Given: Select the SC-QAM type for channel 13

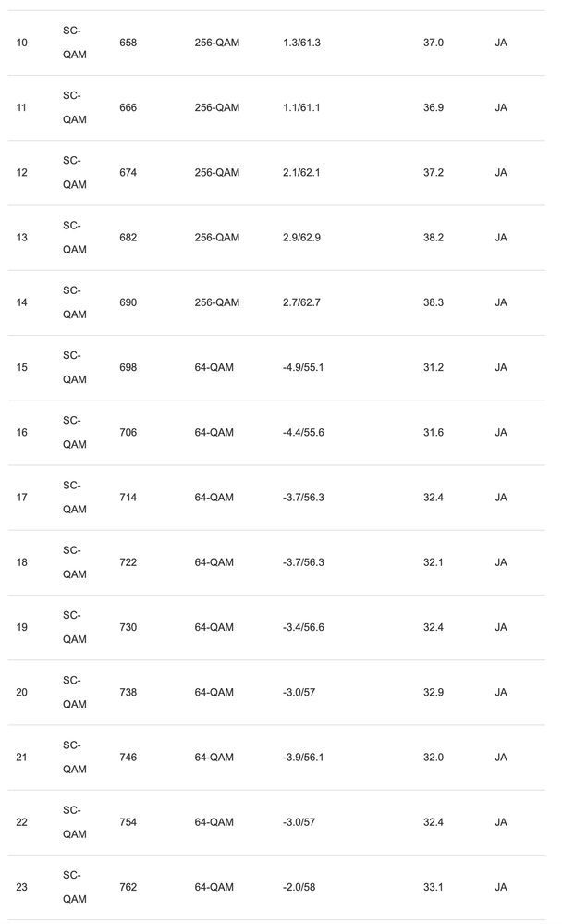Looking at the screenshot, I should (75, 238).
